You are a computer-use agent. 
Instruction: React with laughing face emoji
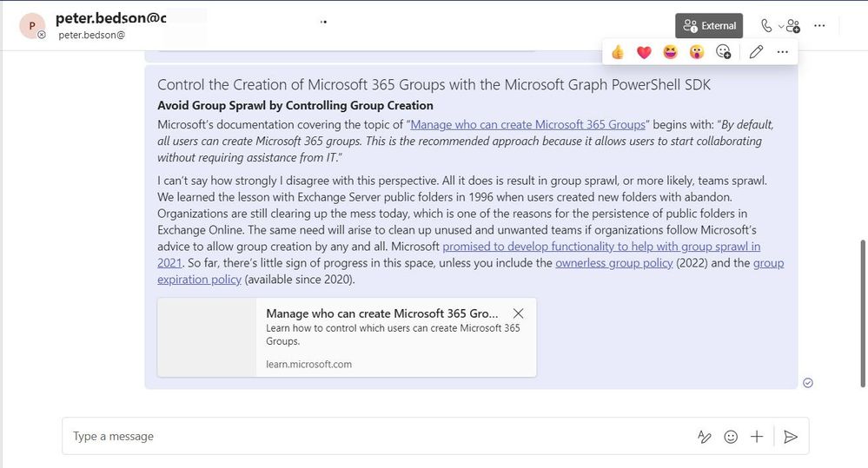[671, 52]
